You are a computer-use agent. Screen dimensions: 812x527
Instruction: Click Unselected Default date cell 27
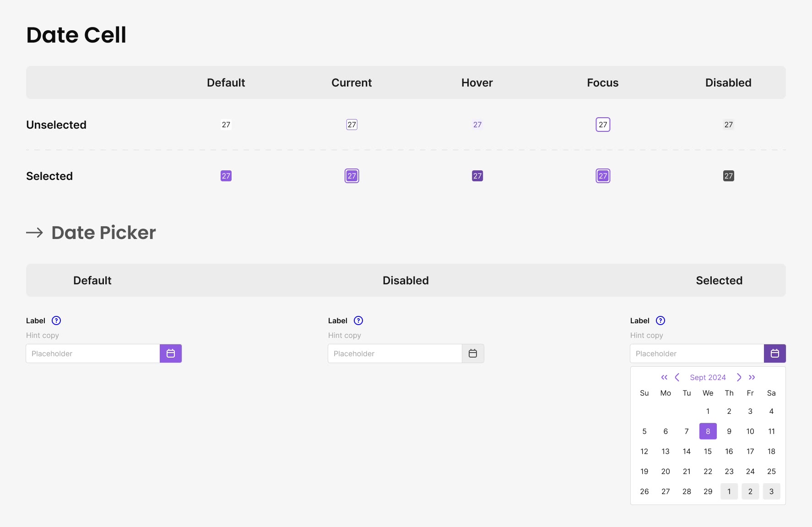click(226, 125)
